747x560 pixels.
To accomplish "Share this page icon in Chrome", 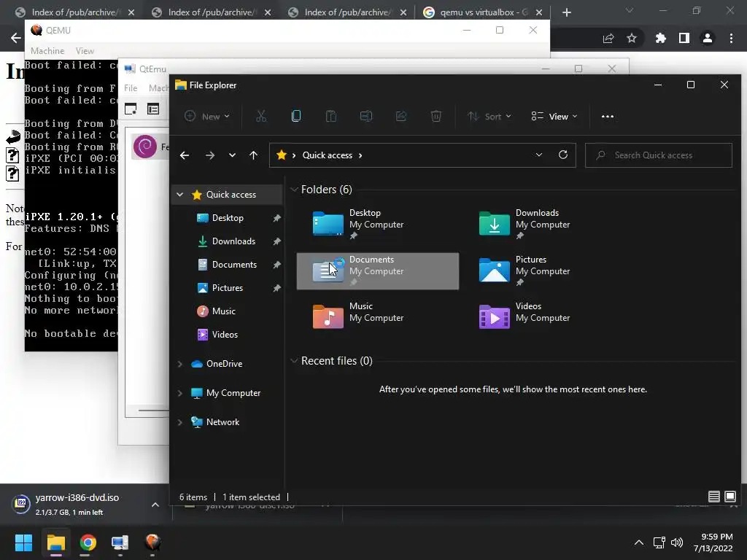I will pyautogui.click(x=608, y=38).
